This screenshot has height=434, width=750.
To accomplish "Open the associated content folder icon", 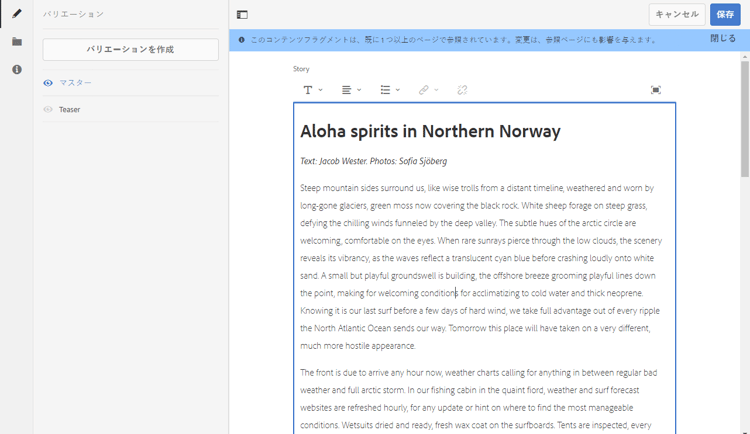I will tap(17, 42).
